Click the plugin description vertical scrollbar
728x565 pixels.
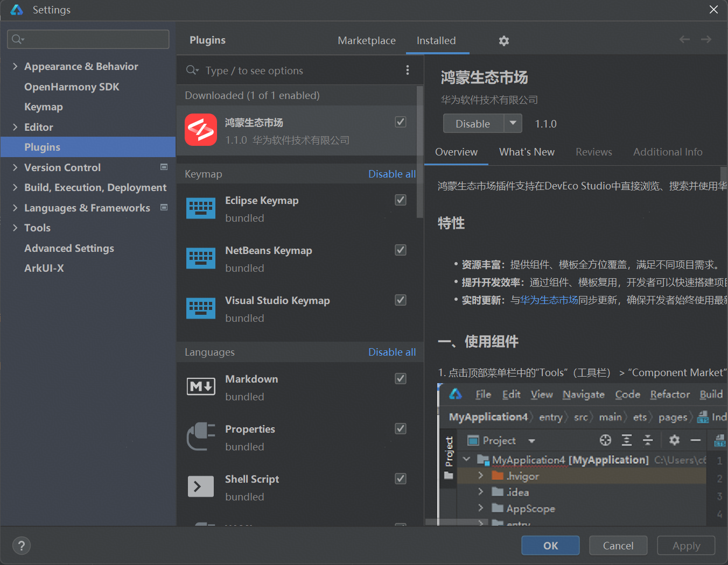point(724,178)
